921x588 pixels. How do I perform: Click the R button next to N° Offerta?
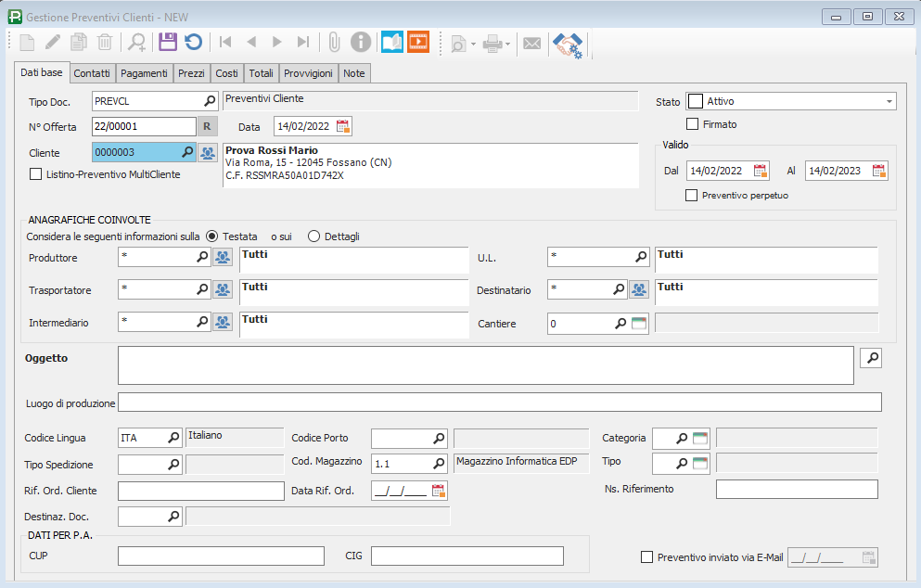point(208,127)
